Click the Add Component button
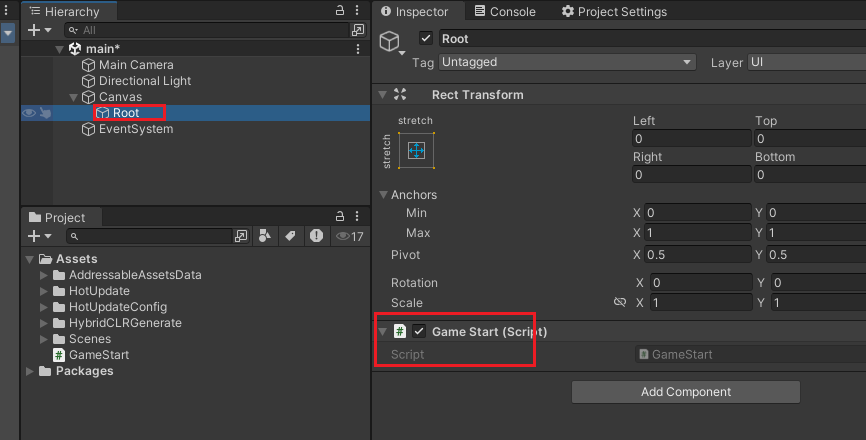 pos(686,392)
